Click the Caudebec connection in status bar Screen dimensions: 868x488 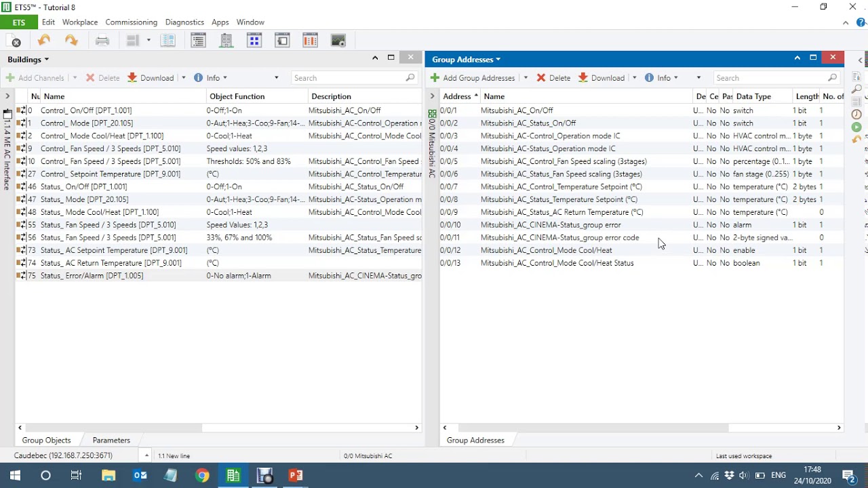click(63, 456)
